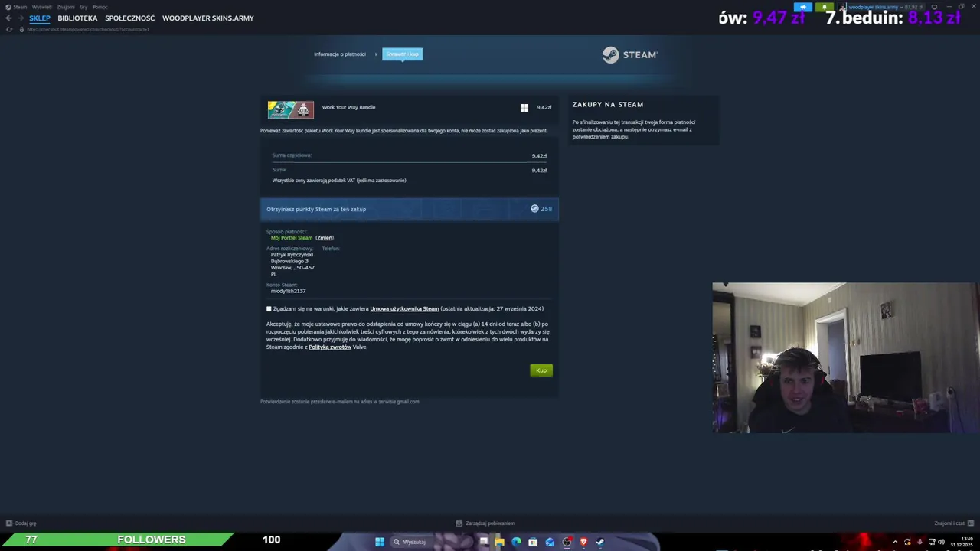
Task: Tick the Steam subscriber agreement checkbox
Action: (269, 309)
